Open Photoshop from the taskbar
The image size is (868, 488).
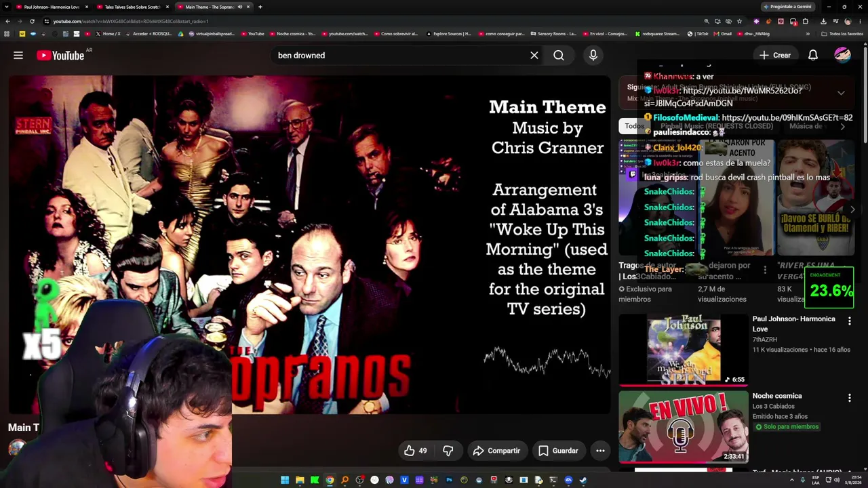[x=449, y=481]
